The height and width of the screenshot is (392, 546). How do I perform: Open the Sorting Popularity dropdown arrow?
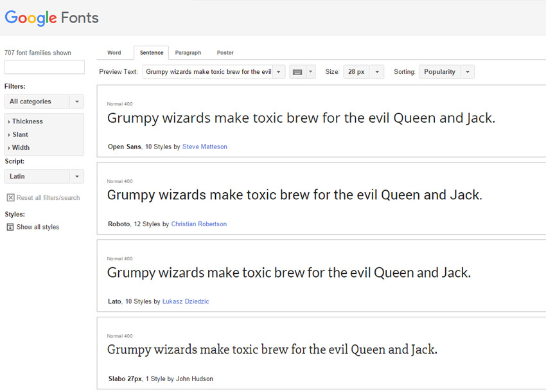click(x=468, y=72)
